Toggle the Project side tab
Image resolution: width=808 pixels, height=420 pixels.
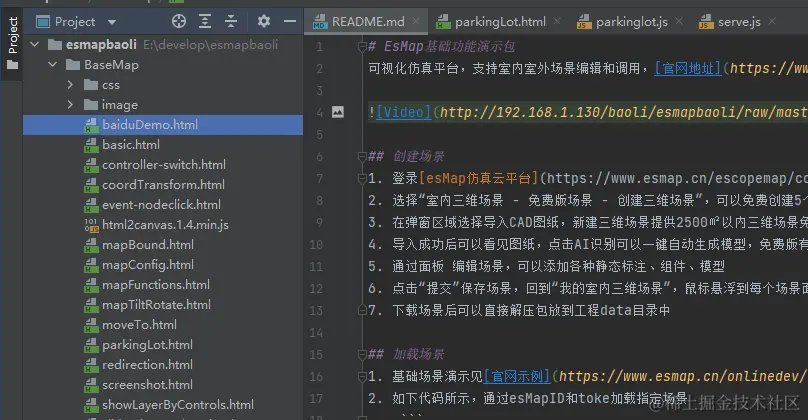pyautogui.click(x=12, y=43)
